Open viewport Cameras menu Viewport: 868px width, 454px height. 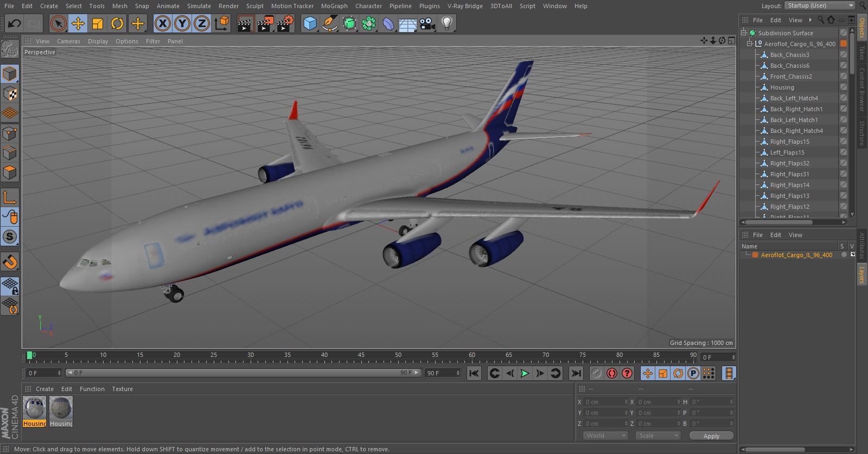(x=68, y=41)
